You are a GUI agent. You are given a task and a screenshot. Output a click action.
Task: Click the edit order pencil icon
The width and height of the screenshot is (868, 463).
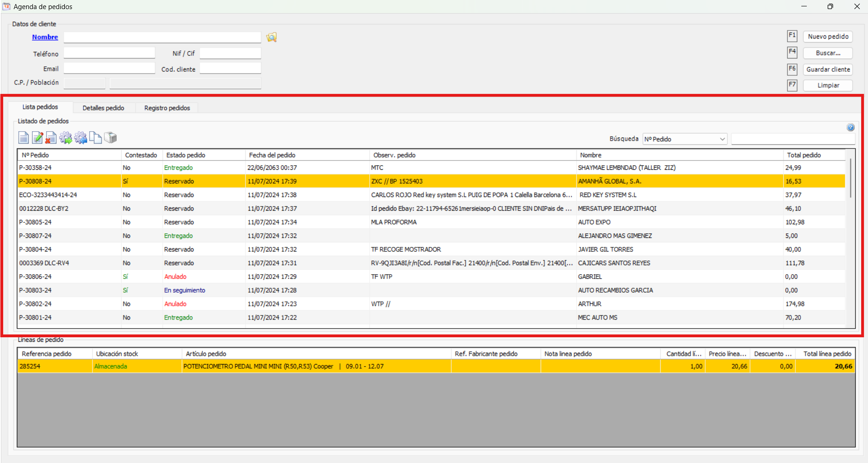[x=38, y=138]
